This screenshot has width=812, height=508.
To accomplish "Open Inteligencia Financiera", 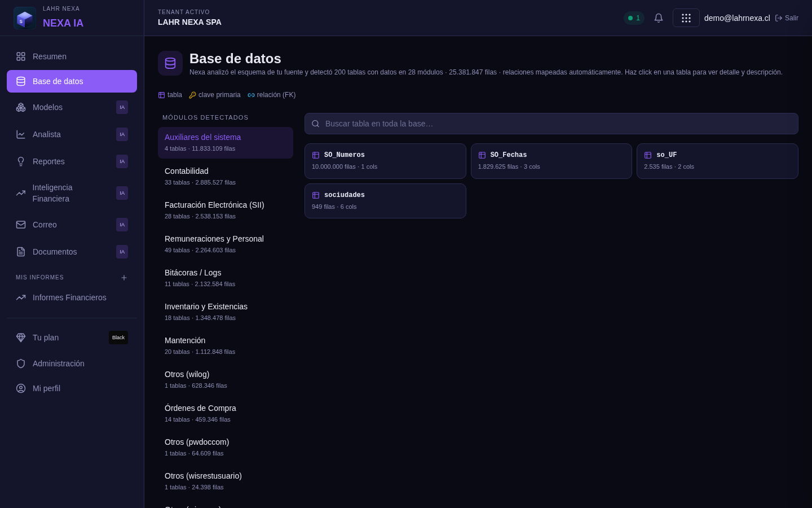I will 72,193.
